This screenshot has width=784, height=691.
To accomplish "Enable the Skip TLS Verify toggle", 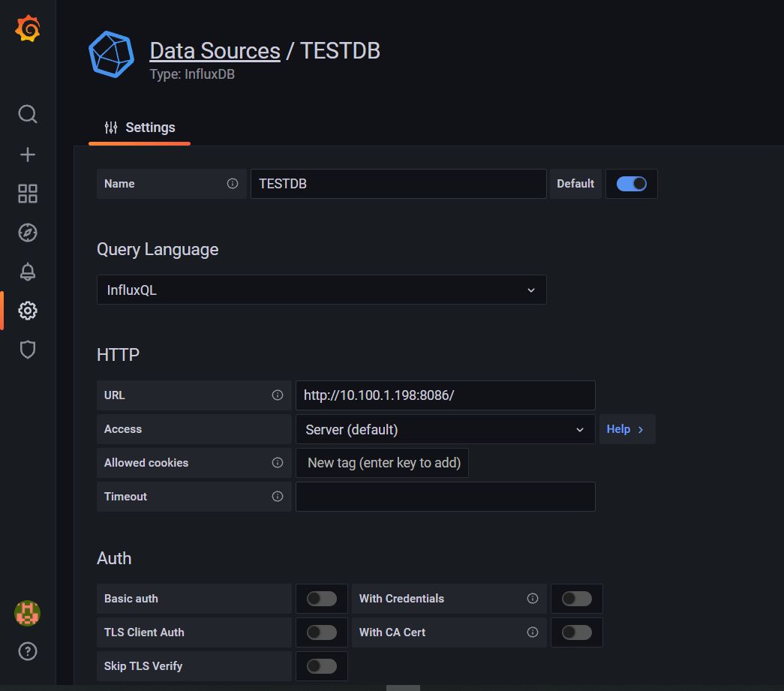I will [322, 666].
